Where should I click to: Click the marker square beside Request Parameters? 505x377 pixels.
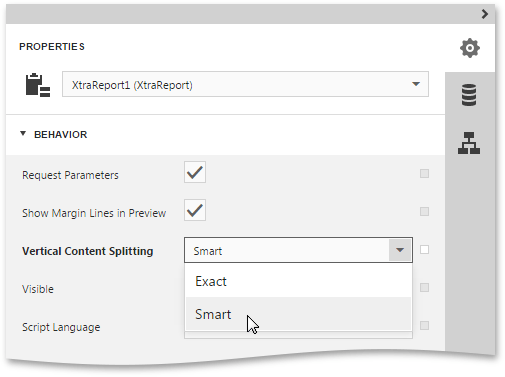[424, 174]
